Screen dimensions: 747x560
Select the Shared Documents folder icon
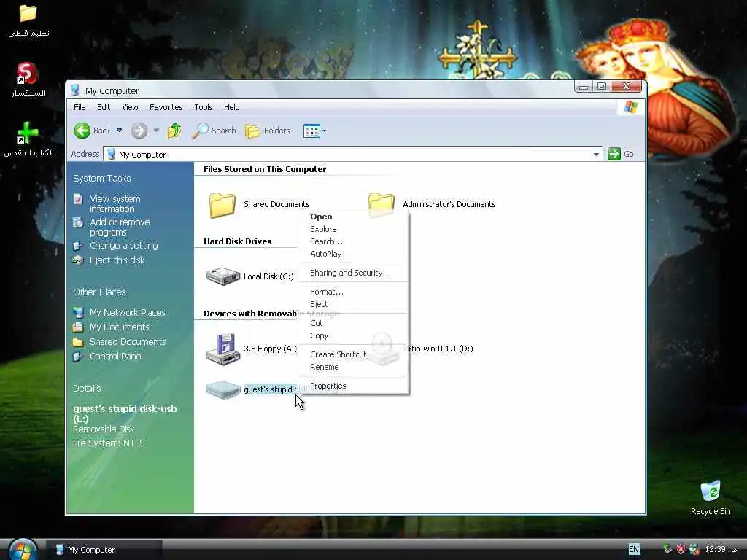click(x=222, y=205)
